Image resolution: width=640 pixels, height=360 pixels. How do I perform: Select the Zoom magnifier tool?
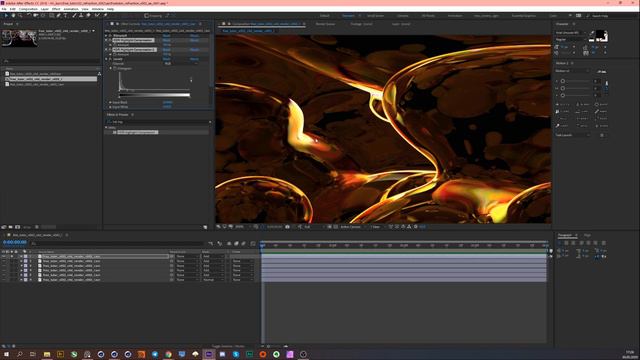pos(20,16)
